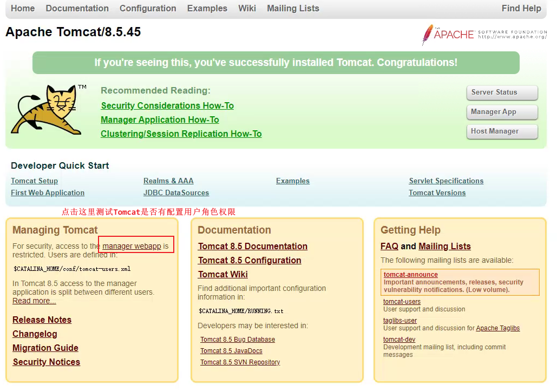The width and height of the screenshot is (557, 392).
Task: Open Servlet Specifications link
Action: coord(446,181)
